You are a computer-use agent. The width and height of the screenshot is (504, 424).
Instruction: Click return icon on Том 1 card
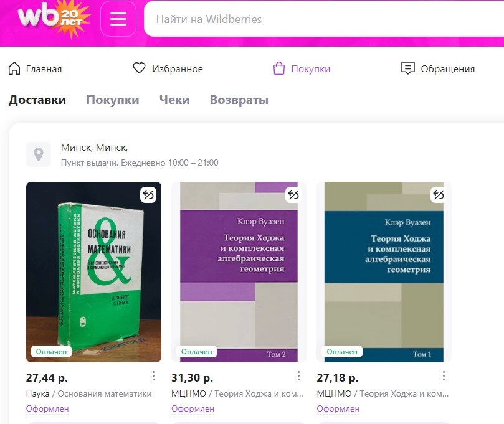[x=439, y=195]
